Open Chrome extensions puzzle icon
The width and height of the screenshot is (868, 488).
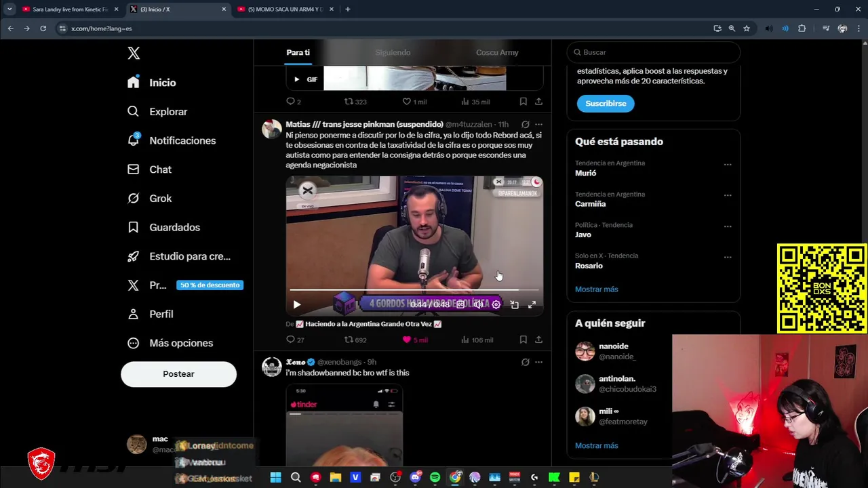tap(802, 28)
